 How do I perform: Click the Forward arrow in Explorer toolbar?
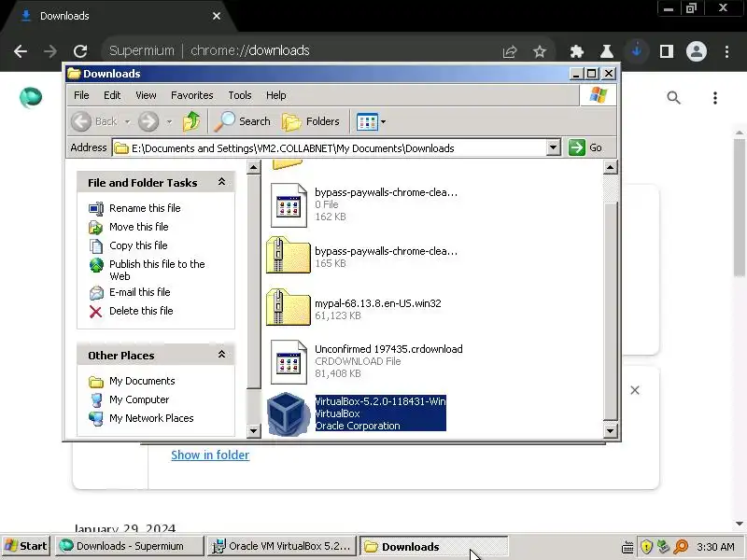pos(148,121)
